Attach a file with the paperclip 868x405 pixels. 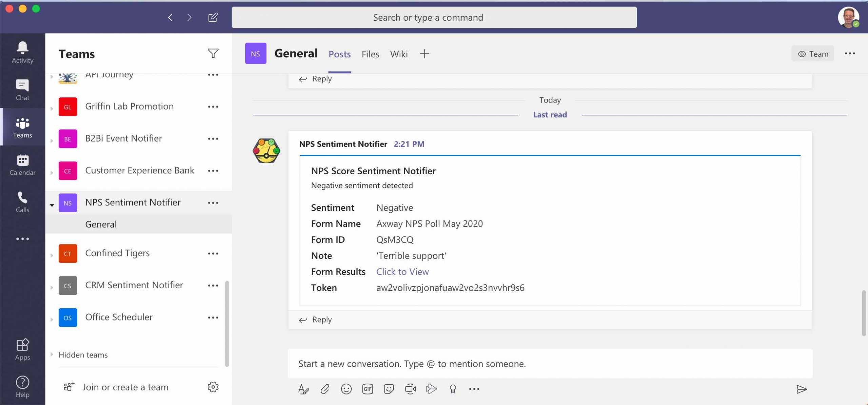click(325, 389)
